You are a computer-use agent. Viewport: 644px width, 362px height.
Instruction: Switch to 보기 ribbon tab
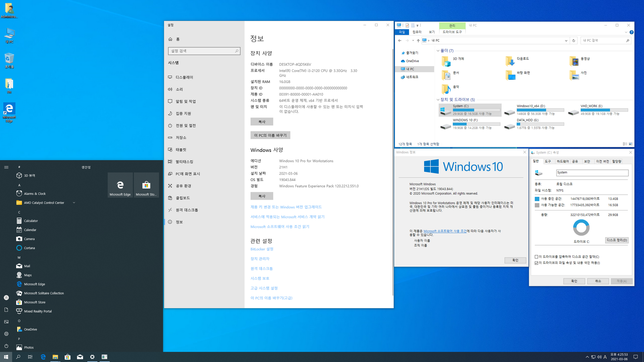432,32
